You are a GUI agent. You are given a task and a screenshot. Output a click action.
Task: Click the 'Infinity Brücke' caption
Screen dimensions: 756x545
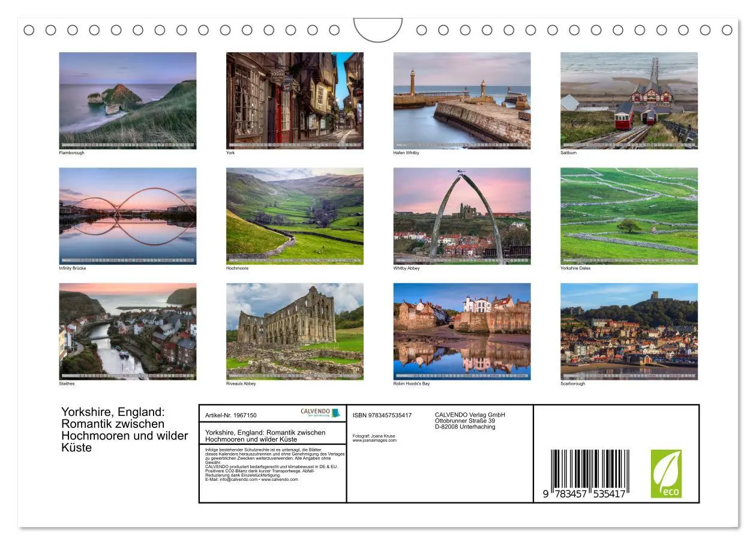(x=73, y=268)
